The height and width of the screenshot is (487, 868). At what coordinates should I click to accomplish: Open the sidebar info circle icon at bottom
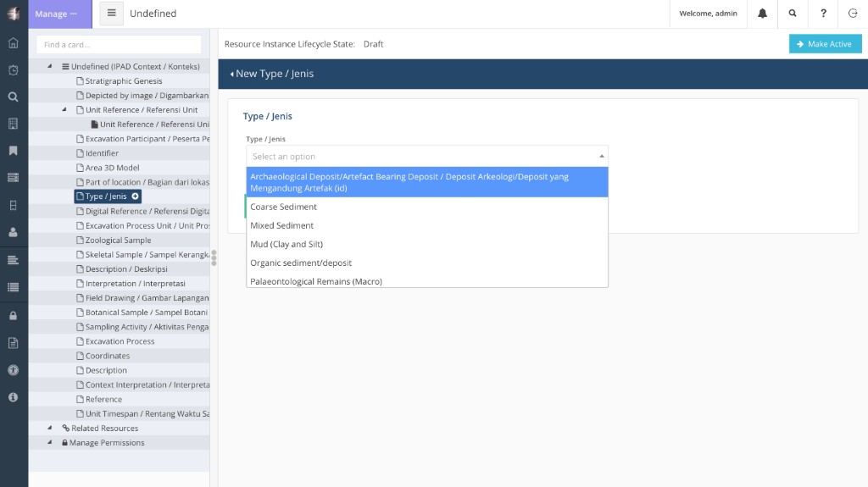click(14, 396)
